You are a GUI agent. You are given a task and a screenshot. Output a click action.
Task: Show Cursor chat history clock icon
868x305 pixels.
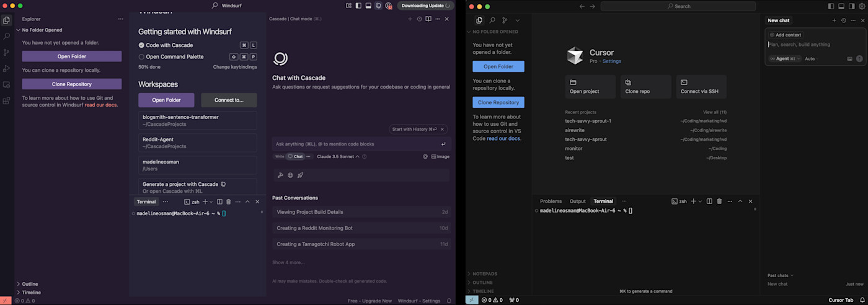(x=843, y=20)
